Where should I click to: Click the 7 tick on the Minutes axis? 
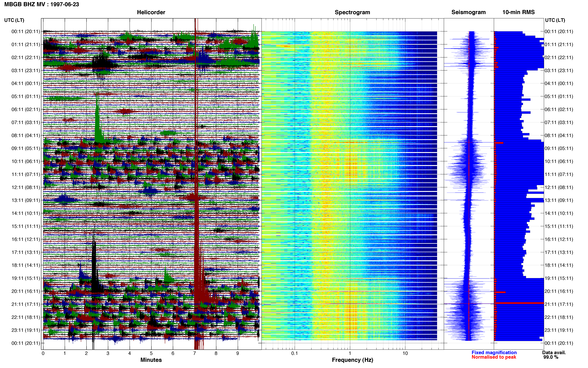(x=195, y=353)
